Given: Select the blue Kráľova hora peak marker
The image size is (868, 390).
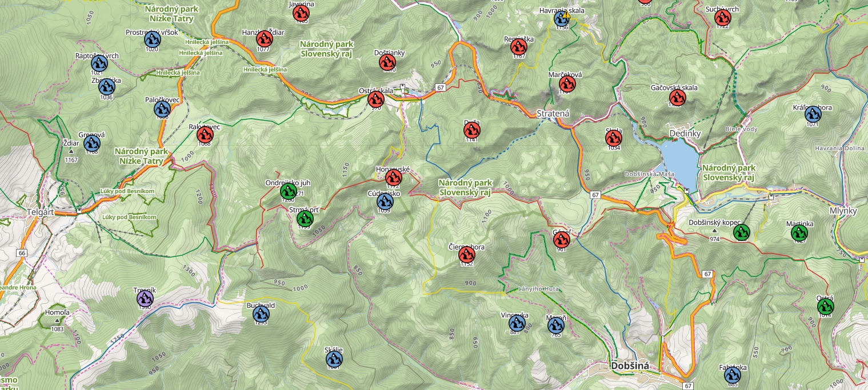Looking at the screenshot, I should pyautogui.click(x=813, y=114).
